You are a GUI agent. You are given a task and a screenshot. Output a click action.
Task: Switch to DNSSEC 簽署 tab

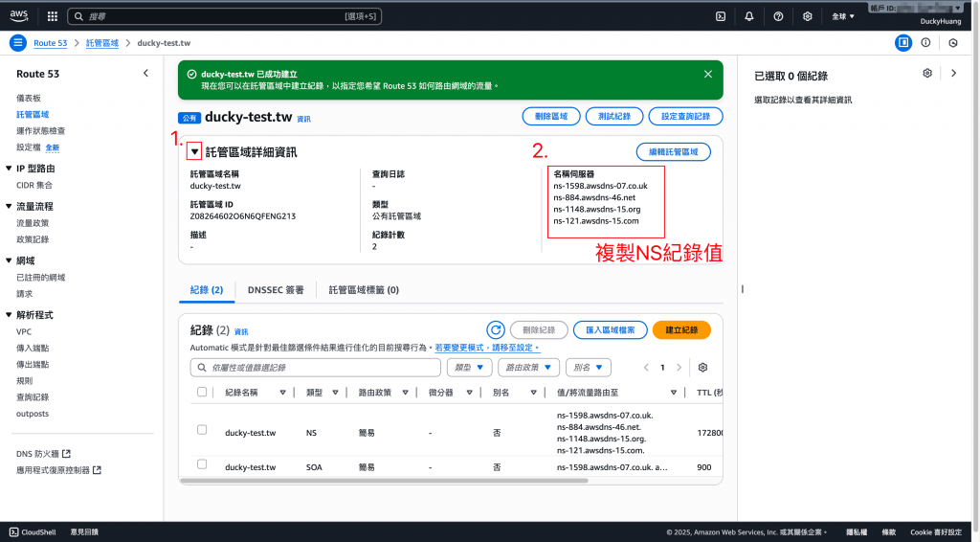click(x=276, y=290)
